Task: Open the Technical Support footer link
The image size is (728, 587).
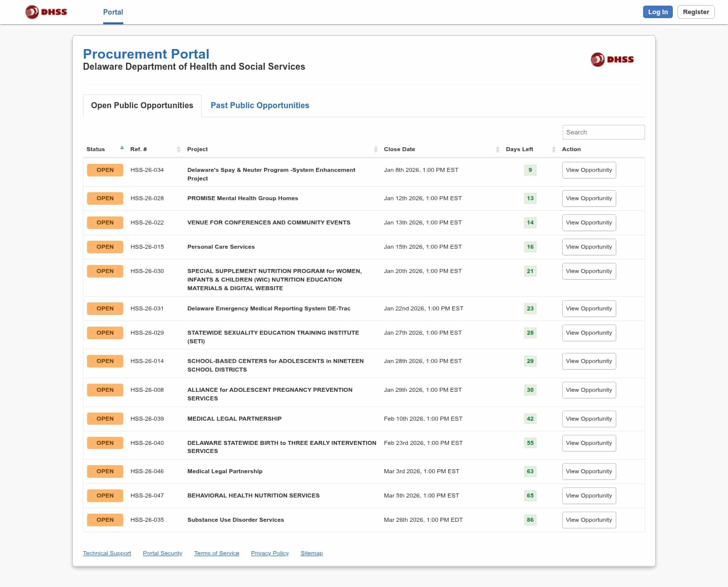Action: click(x=107, y=553)
